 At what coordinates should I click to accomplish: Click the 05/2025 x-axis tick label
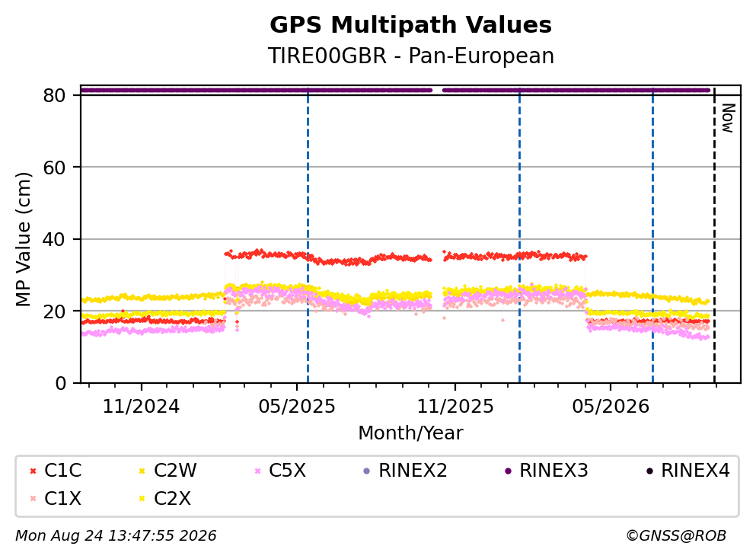(296, 407)
